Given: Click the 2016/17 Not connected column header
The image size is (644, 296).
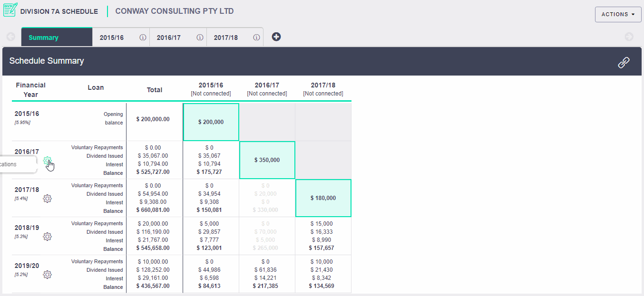Looking at the screenshot, I should pos(267,89).
